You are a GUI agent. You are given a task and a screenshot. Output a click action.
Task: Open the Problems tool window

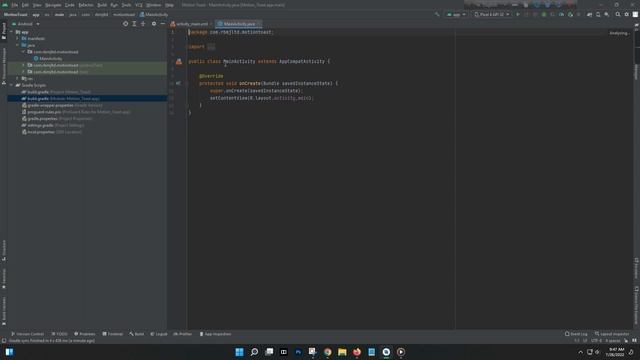84,334
